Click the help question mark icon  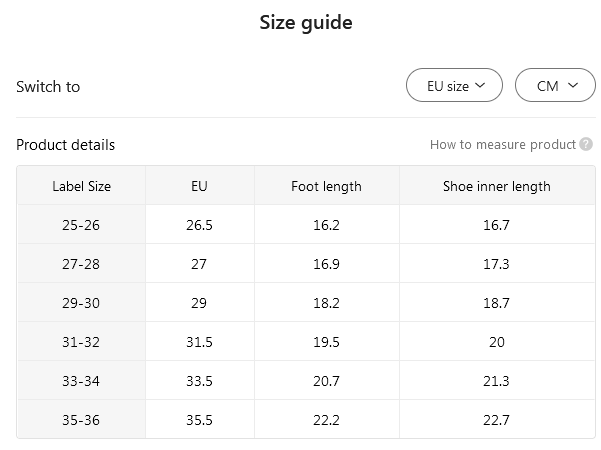[x=586, y=145]
